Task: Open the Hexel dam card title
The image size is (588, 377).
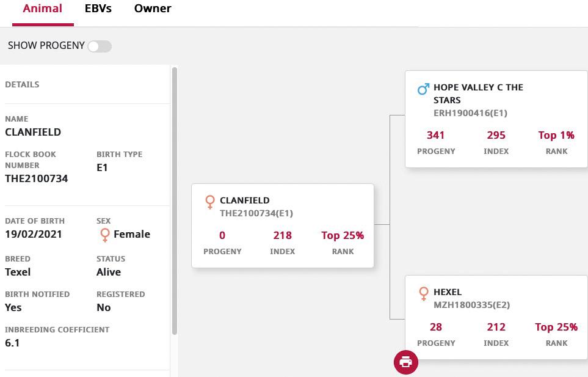Action: 448,292
